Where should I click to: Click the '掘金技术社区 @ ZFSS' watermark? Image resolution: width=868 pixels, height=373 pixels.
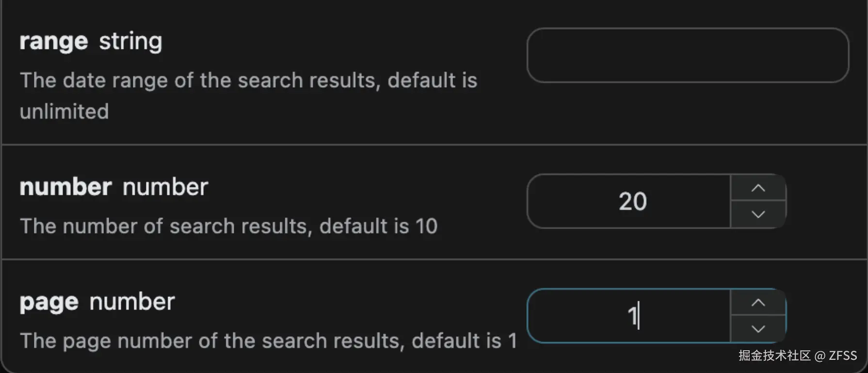click(798, 356)
